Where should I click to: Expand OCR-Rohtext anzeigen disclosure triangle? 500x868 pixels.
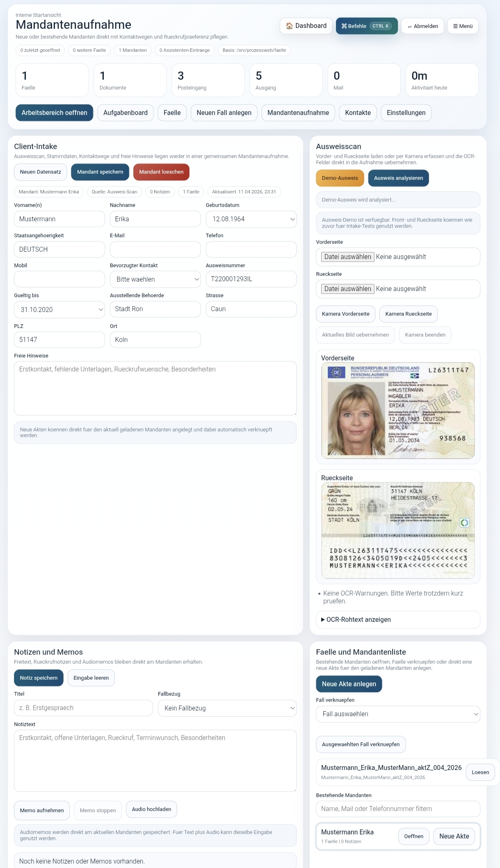[x=323, y=620]
